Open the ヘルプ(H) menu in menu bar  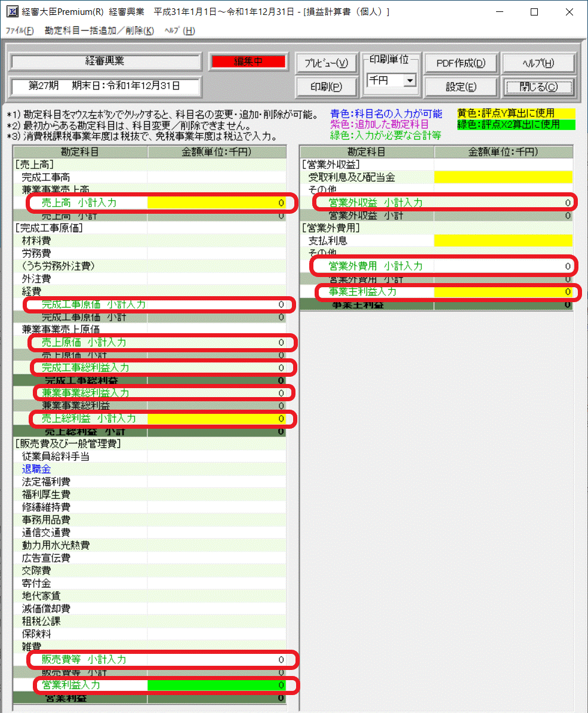(180, 30)
